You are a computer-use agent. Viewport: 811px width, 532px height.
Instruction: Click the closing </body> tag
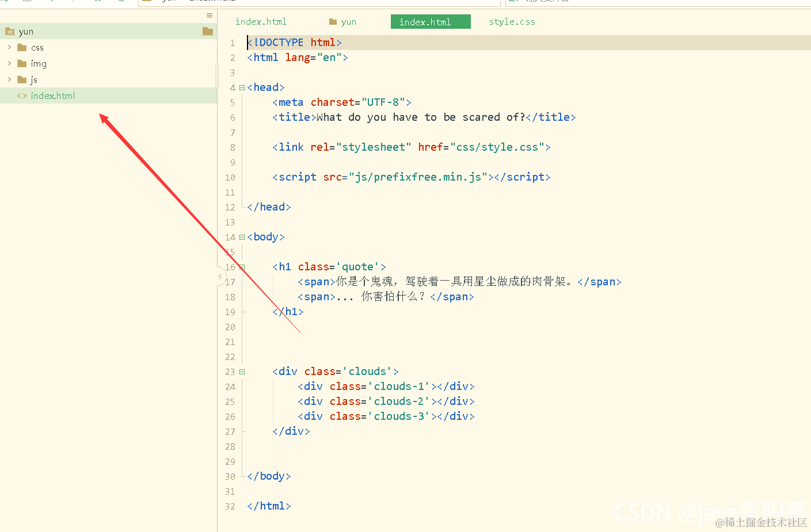click(269, 476)
